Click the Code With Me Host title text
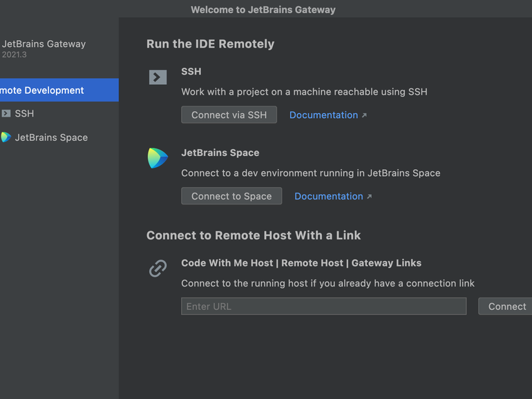This screenshot has width=532, height=399. [x=301, y=263]
